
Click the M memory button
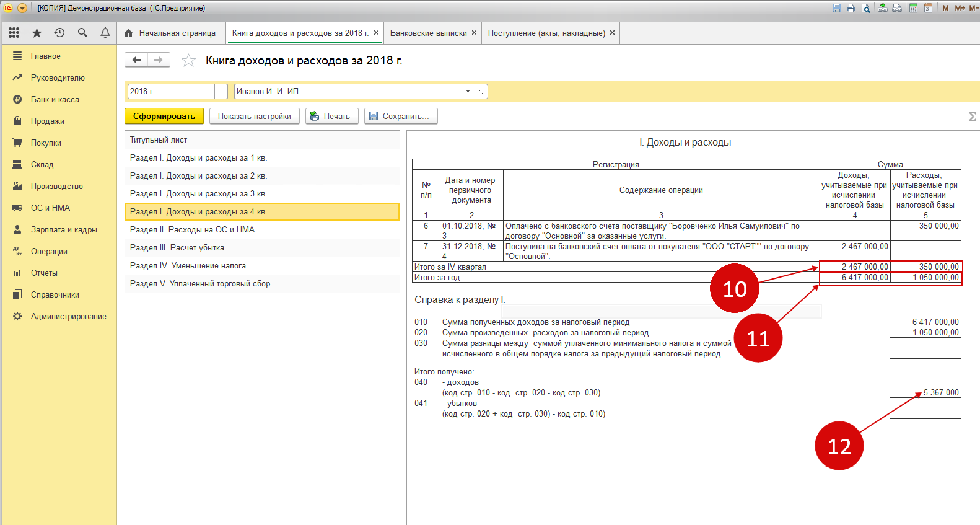pyautogui.click(x=945, y=8)
